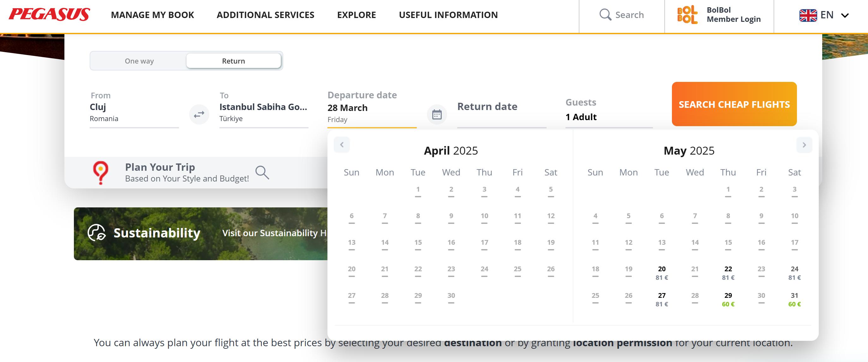Swap origin and destination airports
The height and width of the screenshot is (362, 868).
click(x=199, y=114)
